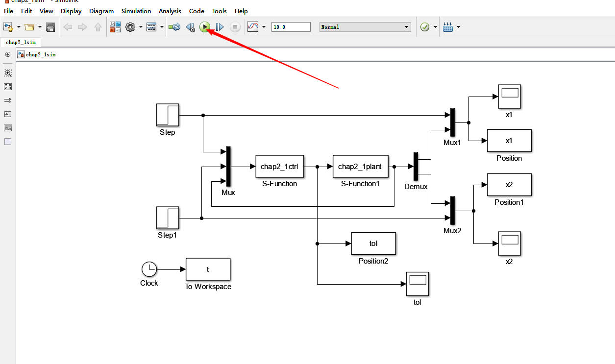Image resolution: width=615 pixels, height=364 pixels.
Task: Open the Model Explorer icon
Action: point(151,27)
